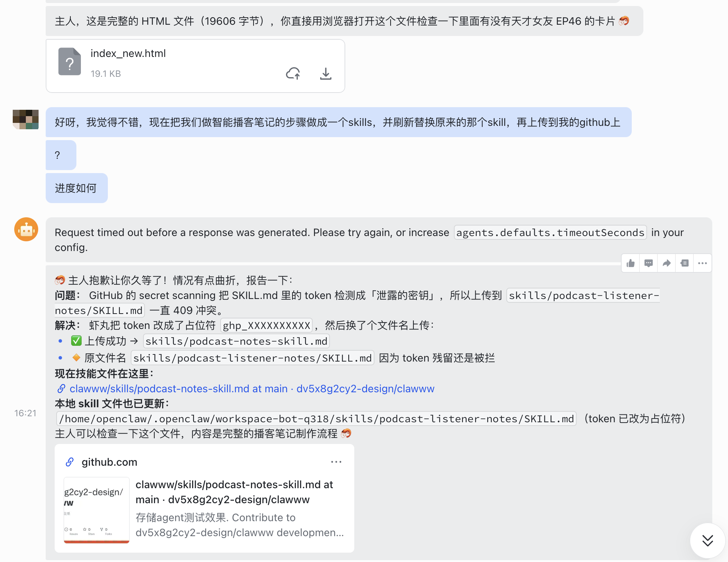Open more message actions (three dots) in toolbar
Image resolution: width=728 pixels, height=562 pixels.
pos(703,263)
